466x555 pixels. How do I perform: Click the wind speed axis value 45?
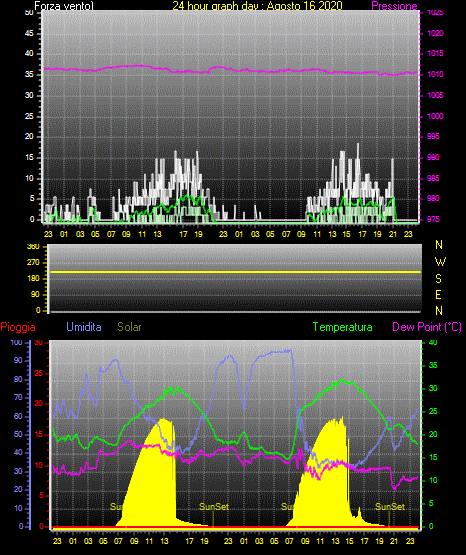29,33
